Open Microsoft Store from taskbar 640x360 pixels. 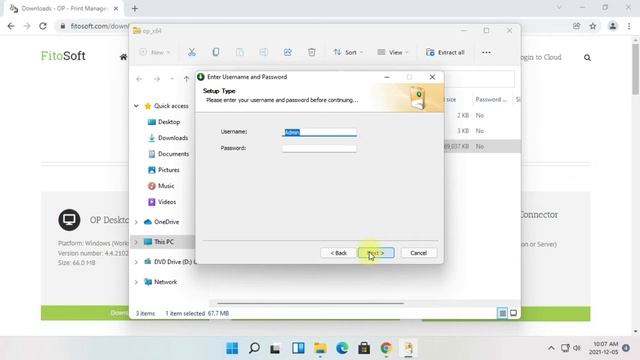(364, 348)
